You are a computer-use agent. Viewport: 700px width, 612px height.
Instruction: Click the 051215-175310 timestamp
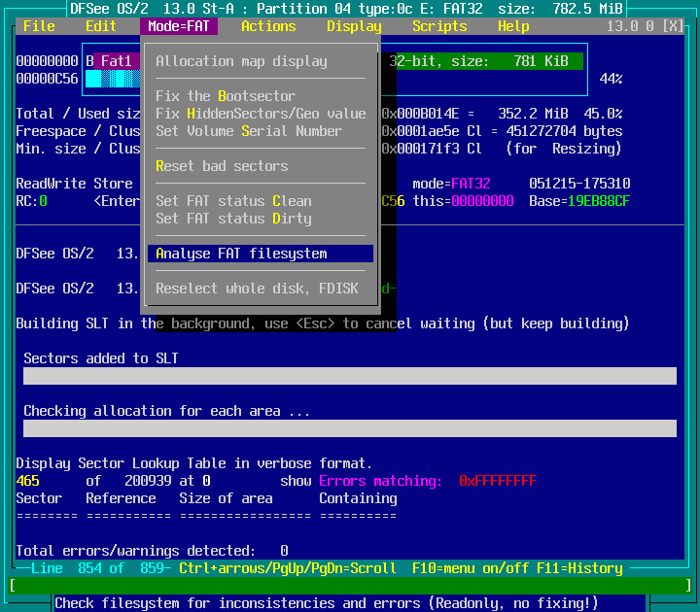[579, 184]
